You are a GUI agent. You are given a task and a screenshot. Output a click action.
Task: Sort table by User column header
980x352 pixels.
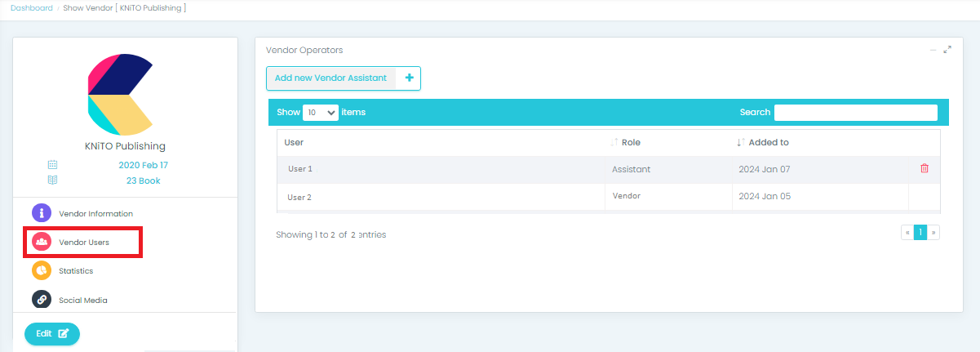point(294,142)
